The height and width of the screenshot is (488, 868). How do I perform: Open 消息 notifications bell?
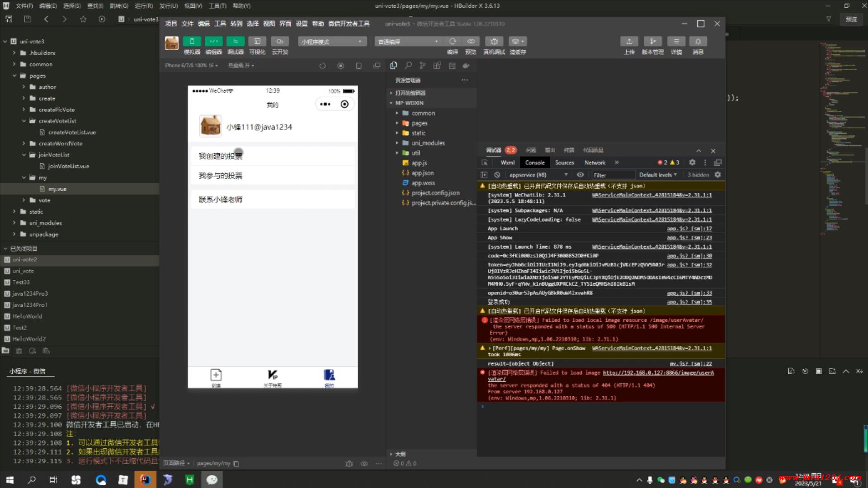click(x=698, y=42)
